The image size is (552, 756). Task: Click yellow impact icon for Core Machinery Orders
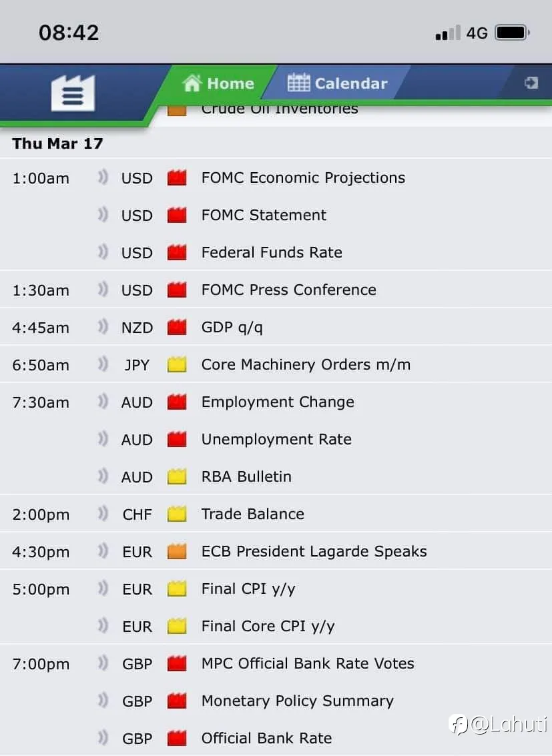coord(177,364)
